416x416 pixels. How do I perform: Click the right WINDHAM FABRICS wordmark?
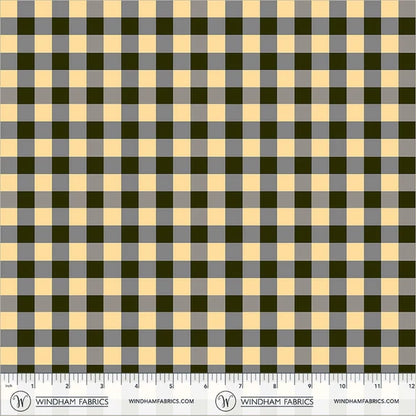click(x=277, y=402)
